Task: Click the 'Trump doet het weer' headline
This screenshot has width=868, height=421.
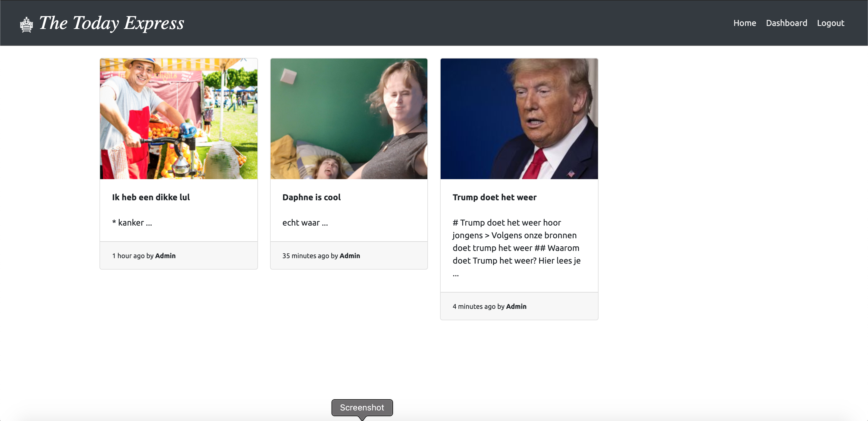Action: coord(494,197)
